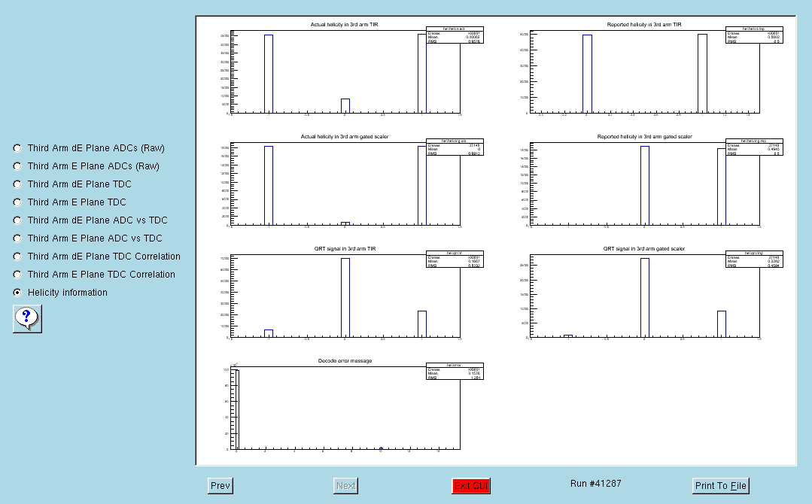Click title 'QRT signal in 3rd arm TIR'

pos(345,249)
